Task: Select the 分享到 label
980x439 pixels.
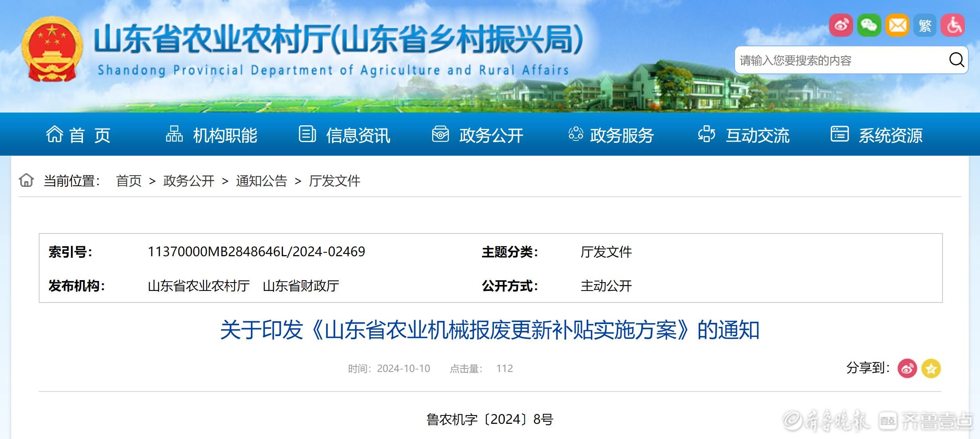Action: tap(868, 368)
